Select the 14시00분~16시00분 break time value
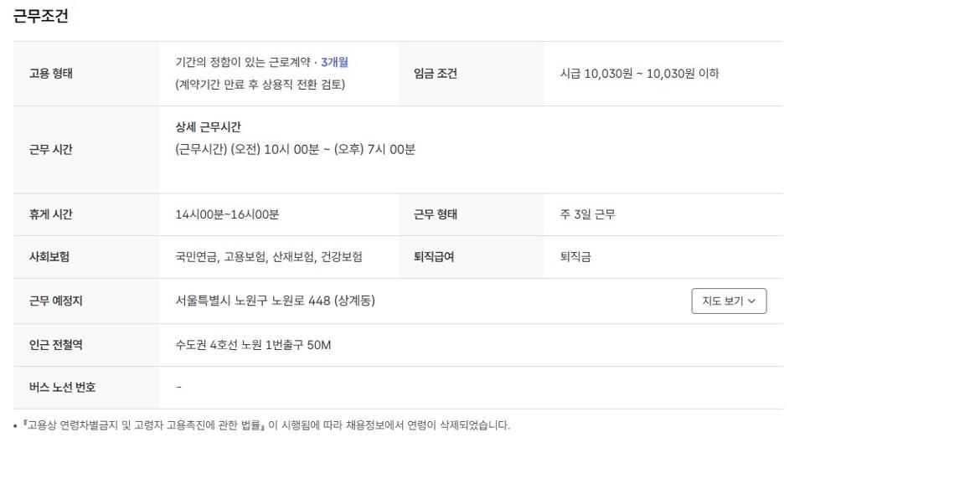 tap(227, 214)
